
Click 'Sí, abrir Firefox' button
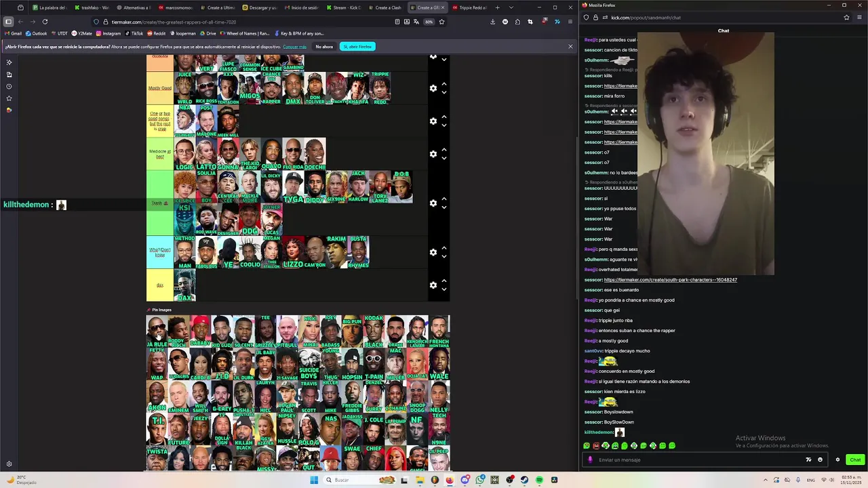(357, 47)
